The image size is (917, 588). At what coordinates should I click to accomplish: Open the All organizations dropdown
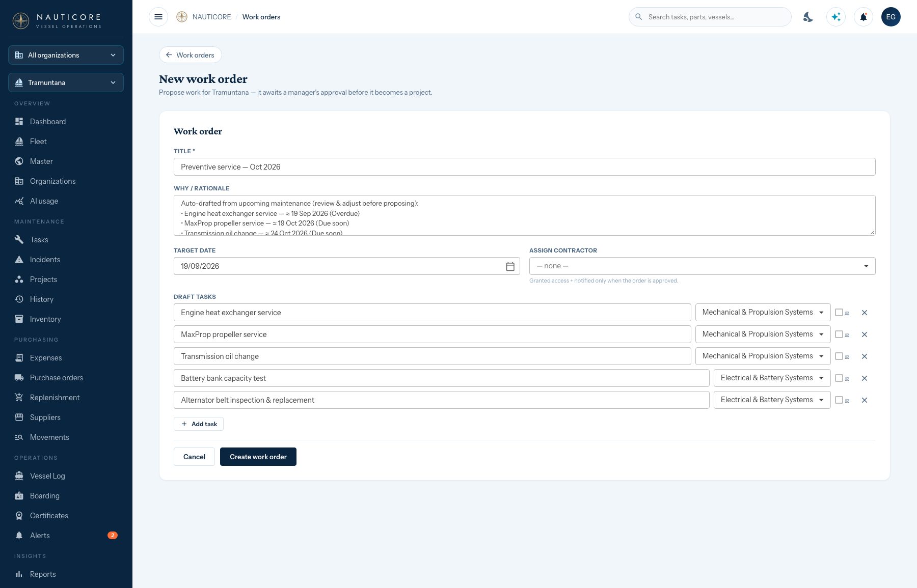(x=66, y=55)
